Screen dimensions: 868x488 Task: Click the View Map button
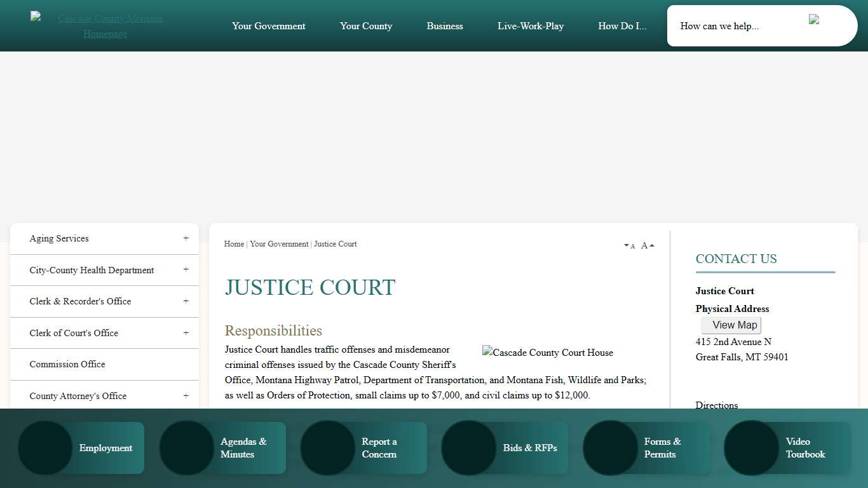[x=731, y=325]
